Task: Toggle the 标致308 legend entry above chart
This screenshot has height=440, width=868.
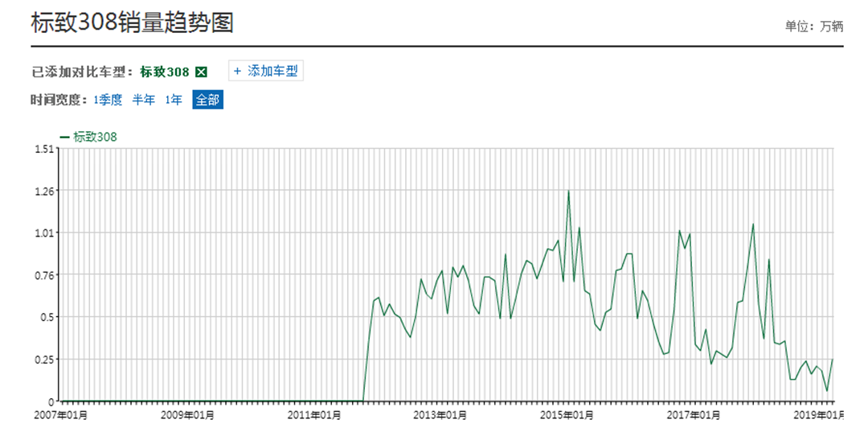Action: coord(88,137)
